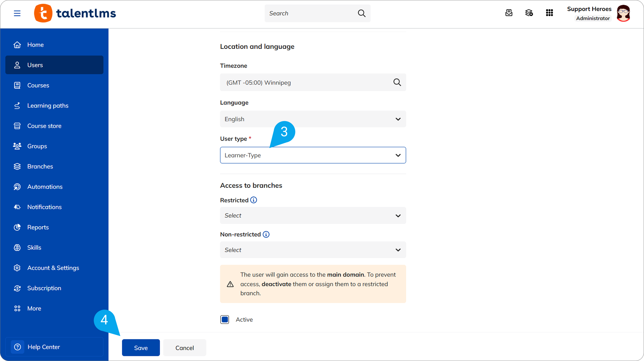
Task: Click the administrator avatar picture
Action: point(624,13)
